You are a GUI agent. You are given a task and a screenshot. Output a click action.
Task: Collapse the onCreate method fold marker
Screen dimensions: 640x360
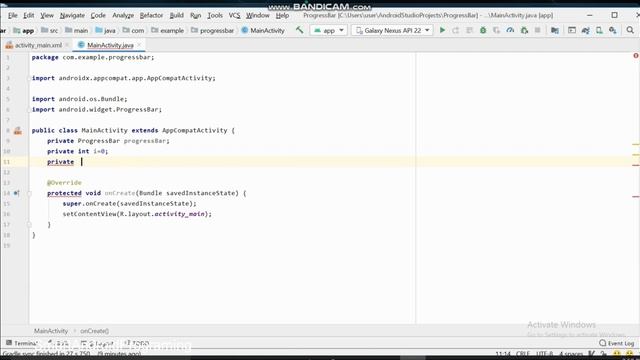click(x=29, y=193)
